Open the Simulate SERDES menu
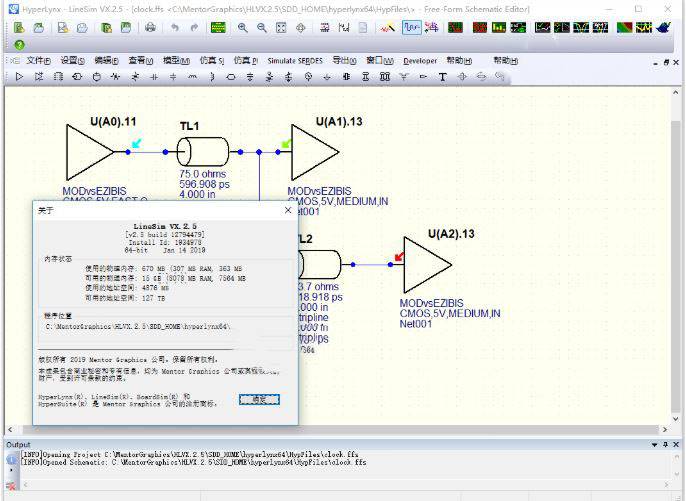This screenshot has width=686, height=501. coord(295,61)
